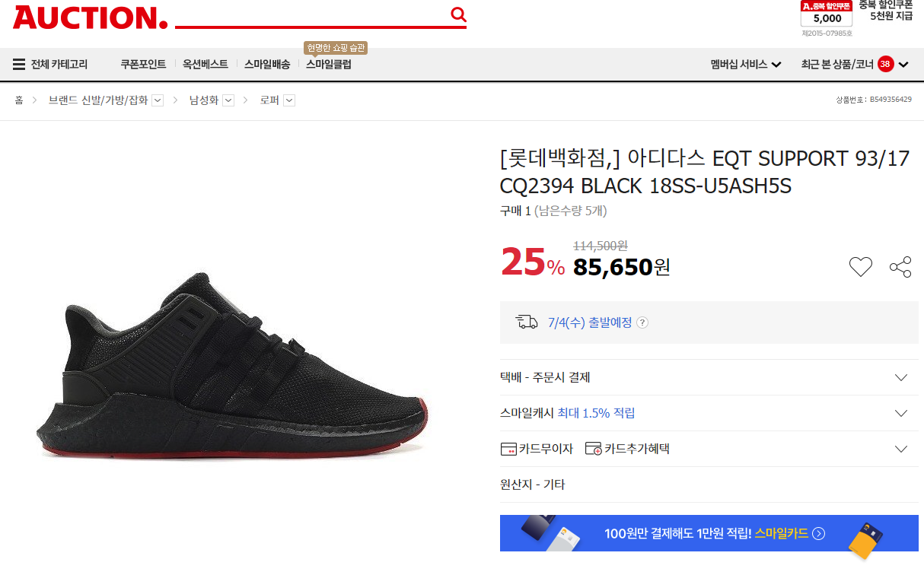Click the red search magnifier icon
The height and width of the screenshot is (575, 924).
(457, 14)
